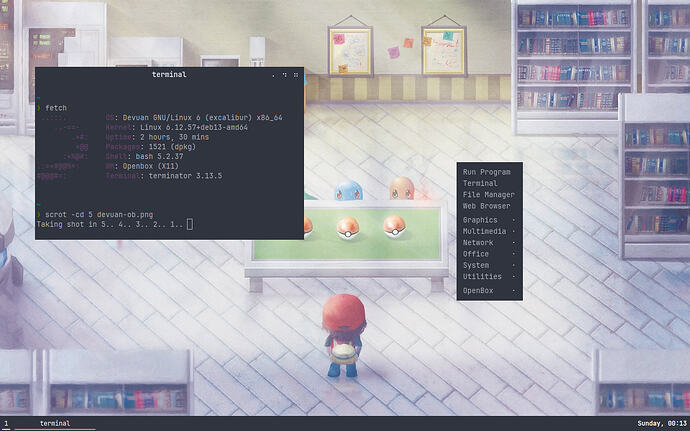Expand the OpenBox submenu entry
690x431 pixels.
tap(489, 291)
